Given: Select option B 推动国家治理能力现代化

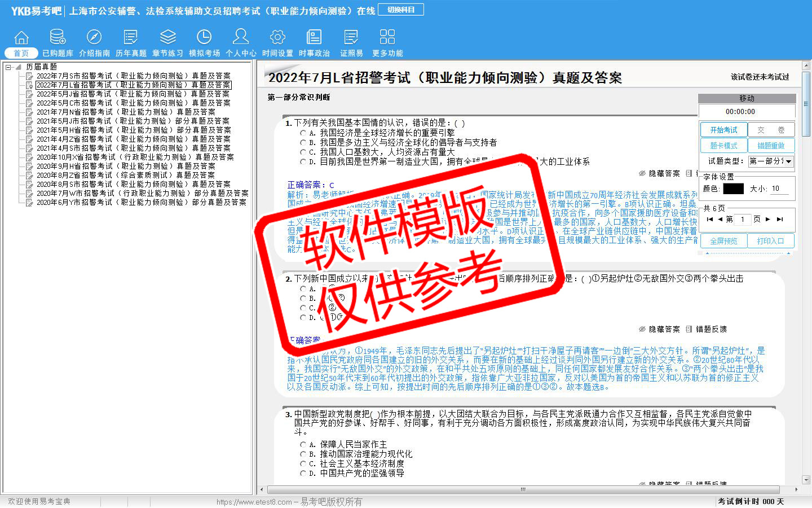Looking at the screenshot, I should click(x=303, y=454).
